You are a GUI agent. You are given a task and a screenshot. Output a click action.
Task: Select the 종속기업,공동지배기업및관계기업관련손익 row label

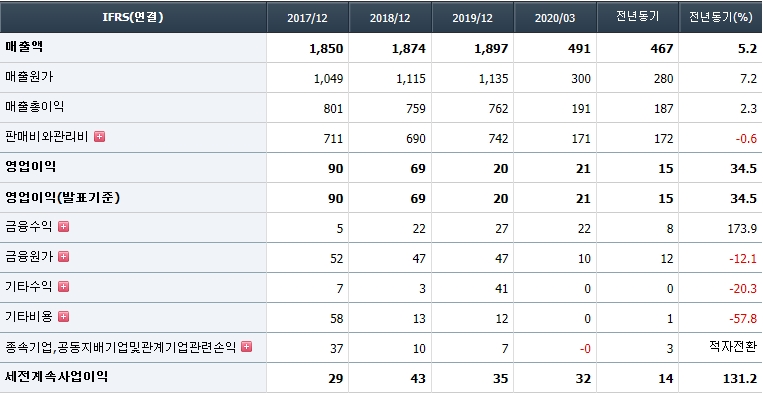120,347
